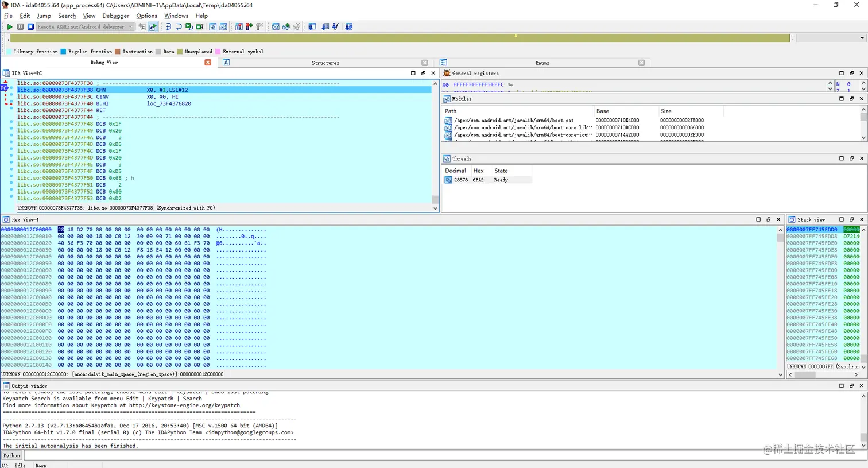Click the Breakpoint list toolbar icon
The image size is (868, 468).
pyautogui.click(x=239, y=26)
